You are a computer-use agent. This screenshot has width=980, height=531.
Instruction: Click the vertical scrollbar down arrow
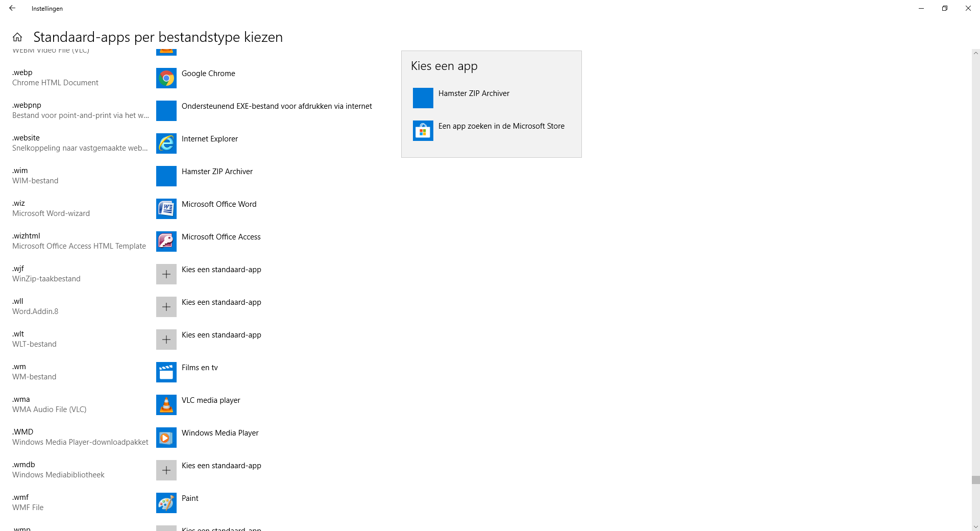point(975,527)
